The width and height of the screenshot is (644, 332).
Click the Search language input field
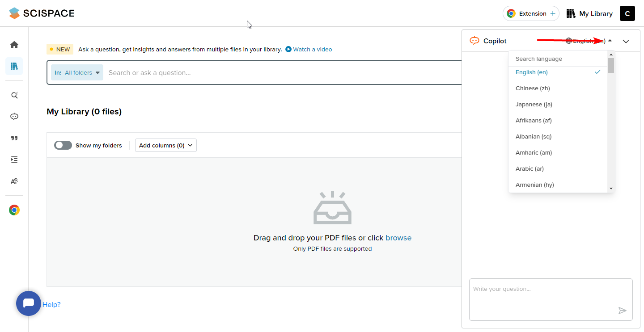pos(557,59)
